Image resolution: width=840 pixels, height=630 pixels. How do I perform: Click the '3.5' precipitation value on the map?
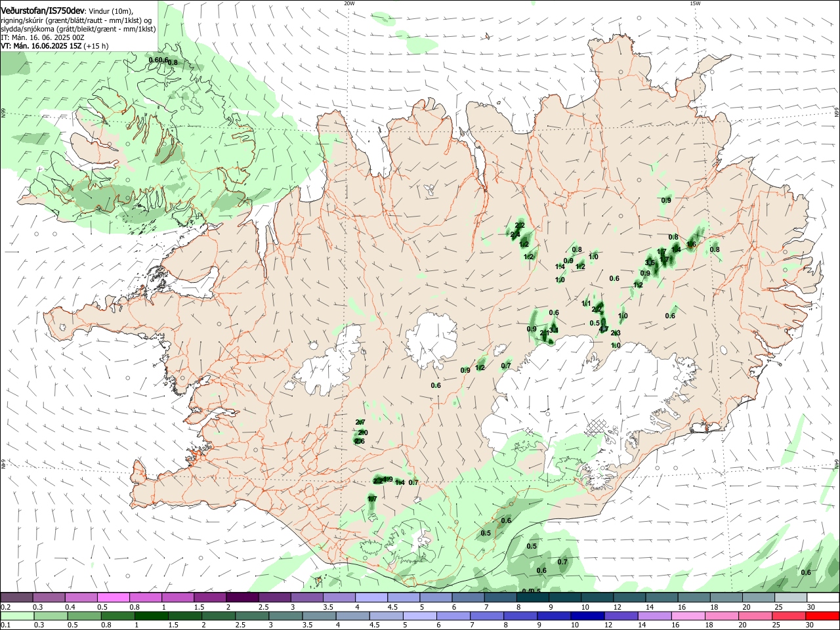coord(650,262)
